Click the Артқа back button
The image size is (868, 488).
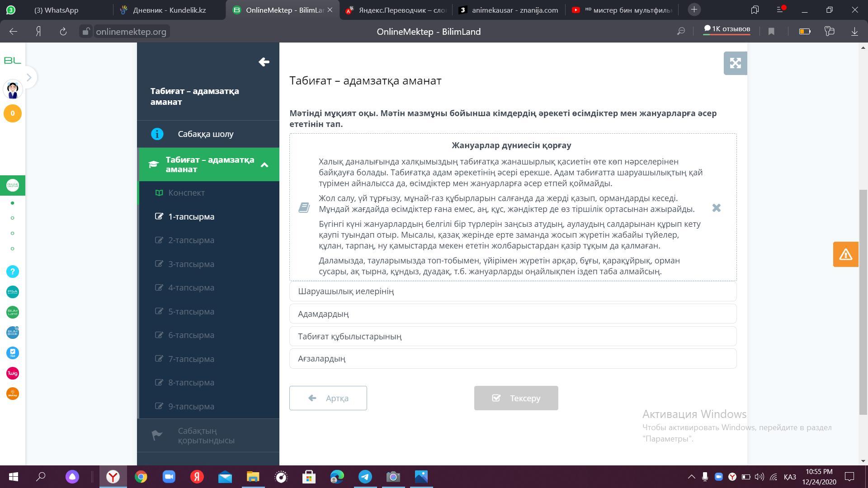coord(328,398)
